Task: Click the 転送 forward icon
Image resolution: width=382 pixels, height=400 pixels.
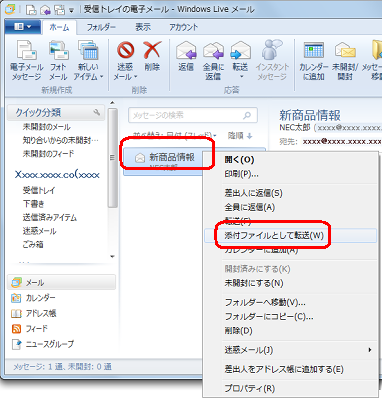Action: tap(240, 51)
